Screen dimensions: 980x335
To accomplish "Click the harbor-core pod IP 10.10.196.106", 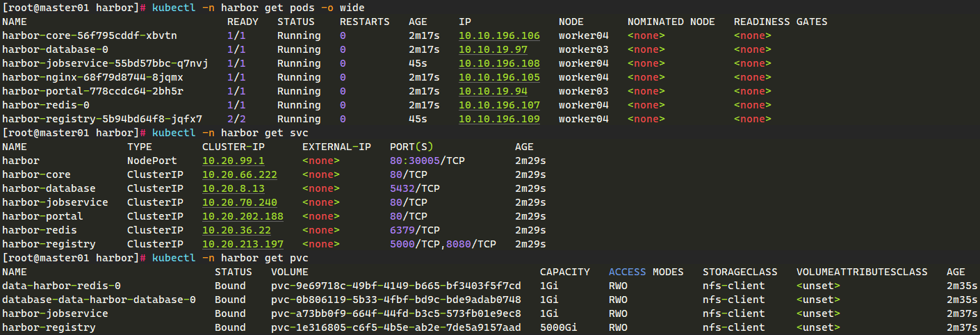I will [499, 35].
